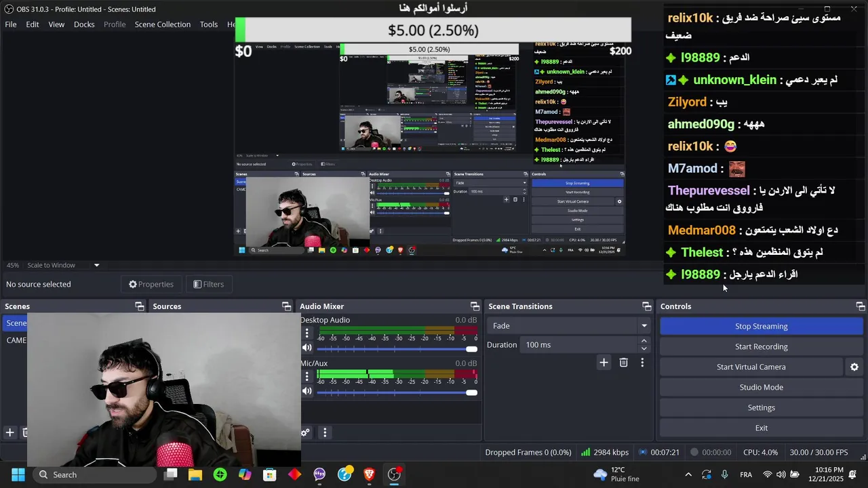Open virtual camera settings gear

pos(854,367)
